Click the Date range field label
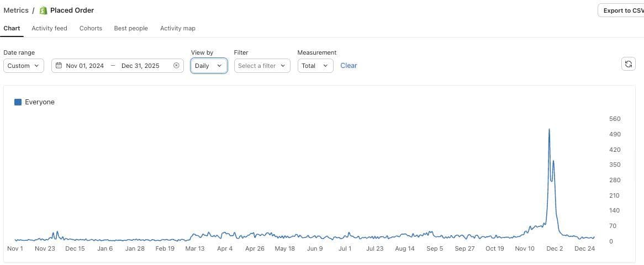 pyautogui.click(x=19, y=52)
